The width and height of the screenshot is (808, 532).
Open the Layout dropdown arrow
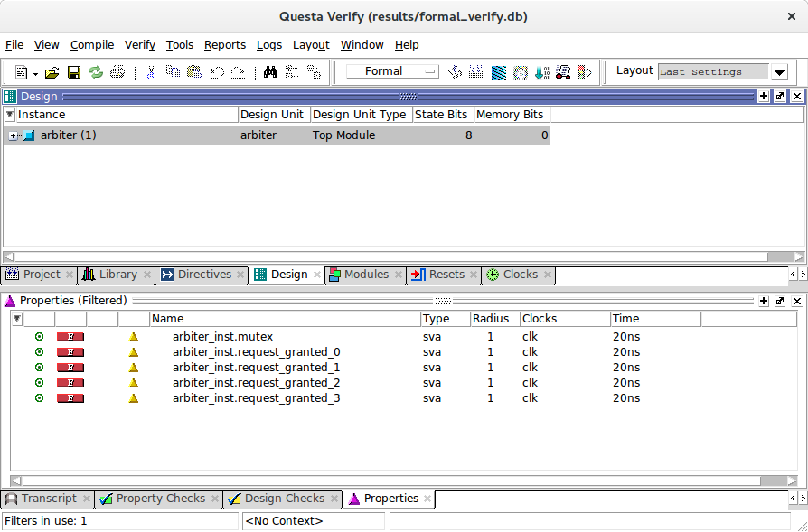779,72
